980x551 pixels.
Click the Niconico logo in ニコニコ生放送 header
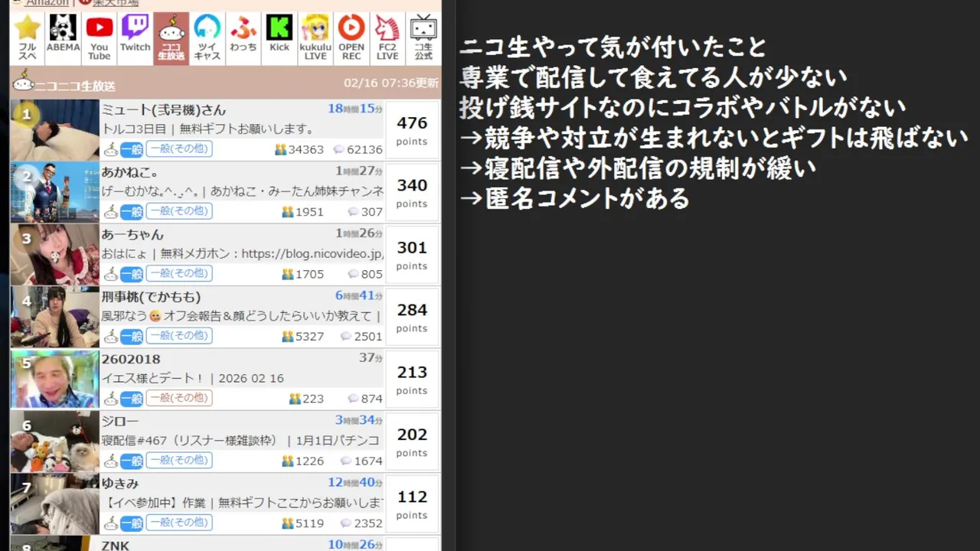[24, 81]
